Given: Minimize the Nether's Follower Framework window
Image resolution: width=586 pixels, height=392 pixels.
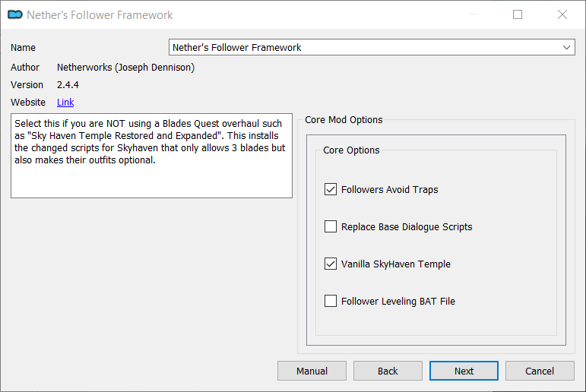Looking at the screenshot, I should coord(474,14).
